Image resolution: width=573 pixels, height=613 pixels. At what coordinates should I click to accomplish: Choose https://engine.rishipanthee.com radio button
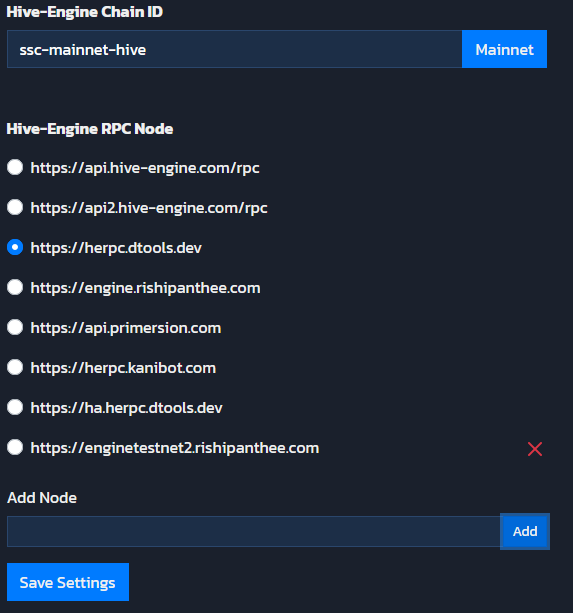coord(15,287)
